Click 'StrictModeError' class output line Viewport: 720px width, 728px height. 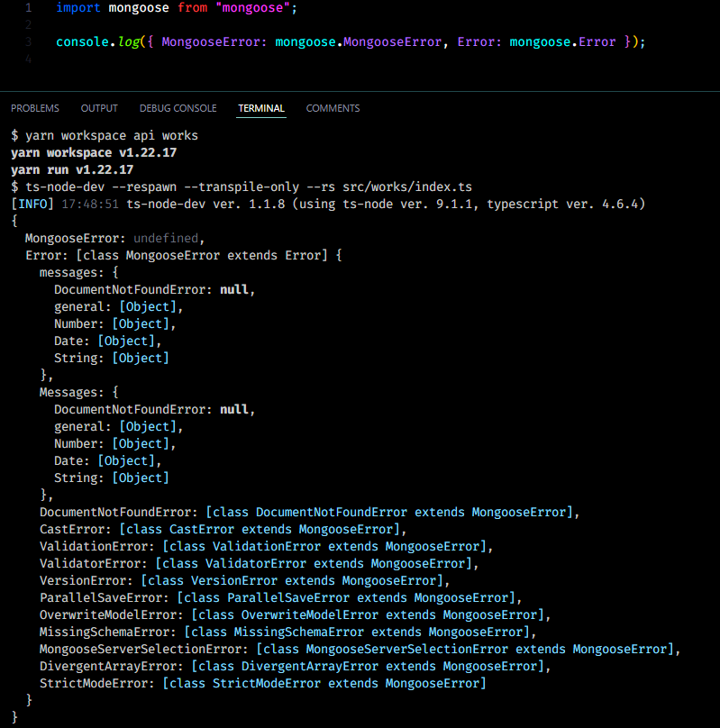click(263, 684)
